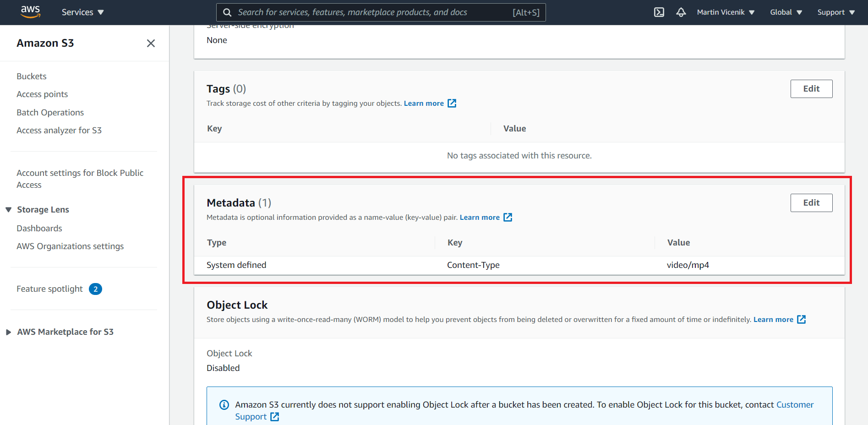Open Feature spotlight link
The image size is (868, 425).
click(x=50, y=289)
